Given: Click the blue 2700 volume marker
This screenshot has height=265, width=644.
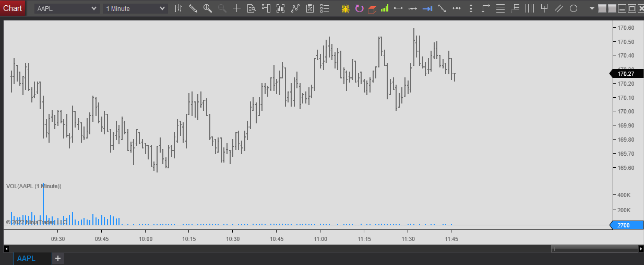Looking at the screenshot, I should click(626, 225).
